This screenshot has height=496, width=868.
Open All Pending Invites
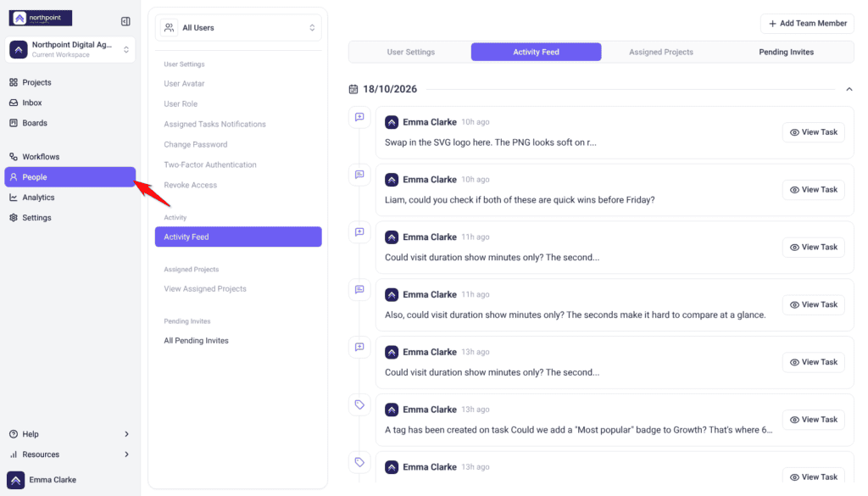click(x=196, y=341)
